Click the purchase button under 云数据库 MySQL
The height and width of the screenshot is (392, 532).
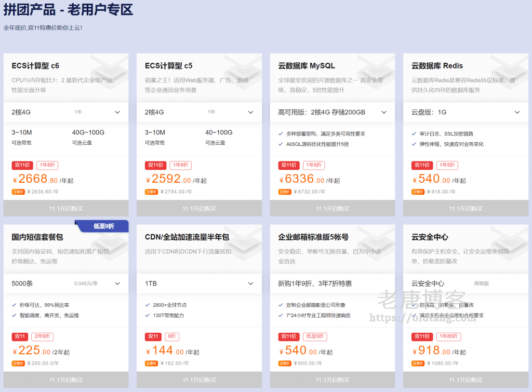pos(332,208)
